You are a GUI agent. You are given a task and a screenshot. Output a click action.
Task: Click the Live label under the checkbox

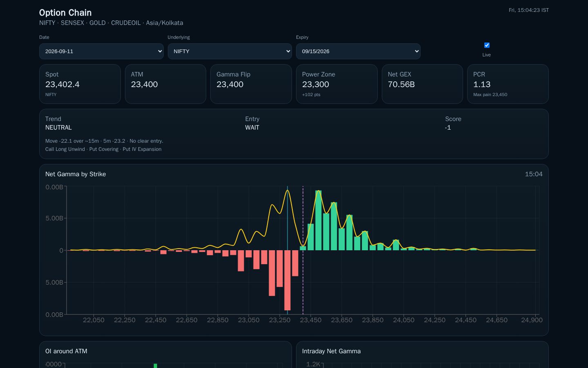pyautogui.click(x=487, y=55)
